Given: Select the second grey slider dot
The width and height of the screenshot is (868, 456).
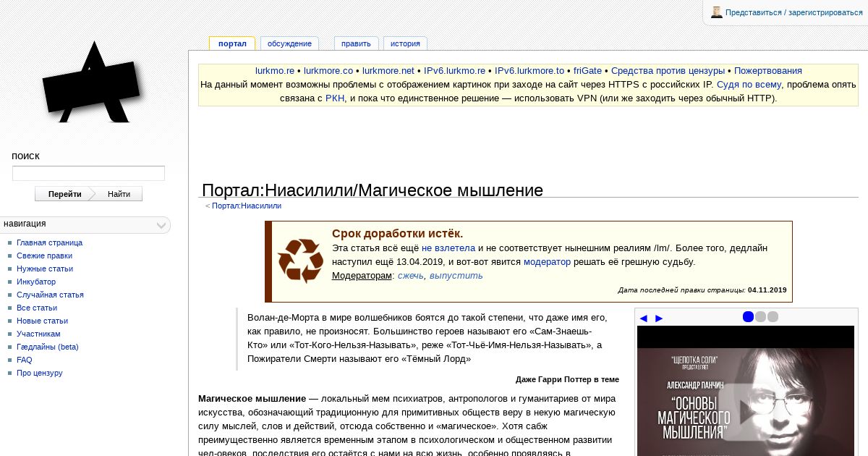Looking at the screenshot, I should tap(760, 316).
